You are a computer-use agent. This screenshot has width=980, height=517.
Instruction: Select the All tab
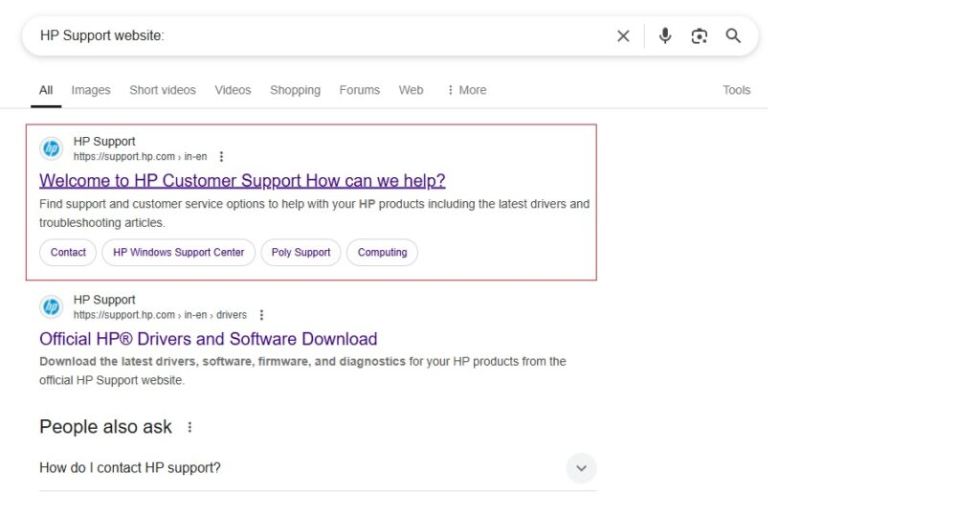coord(46,90)
